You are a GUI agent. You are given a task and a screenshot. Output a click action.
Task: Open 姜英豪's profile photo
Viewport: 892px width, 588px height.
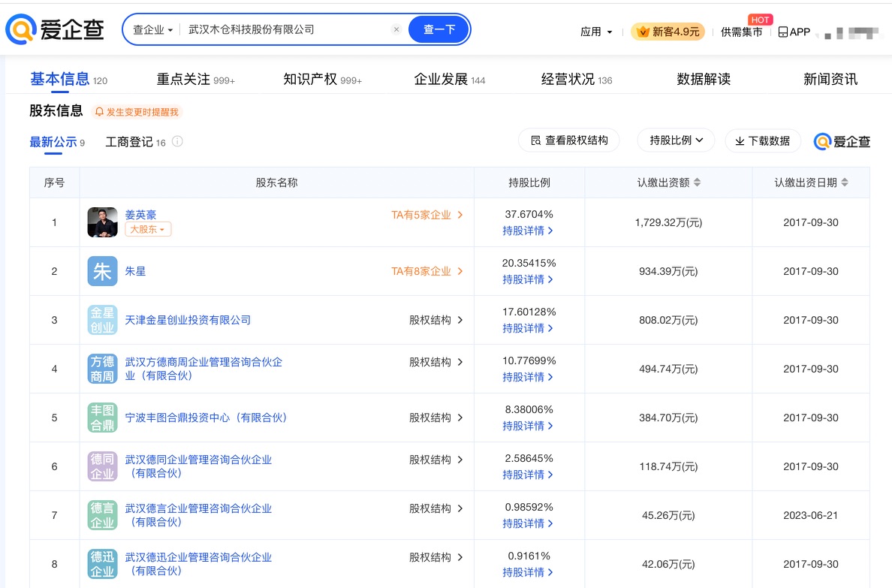pyautogui.click(x=102, y=222)
